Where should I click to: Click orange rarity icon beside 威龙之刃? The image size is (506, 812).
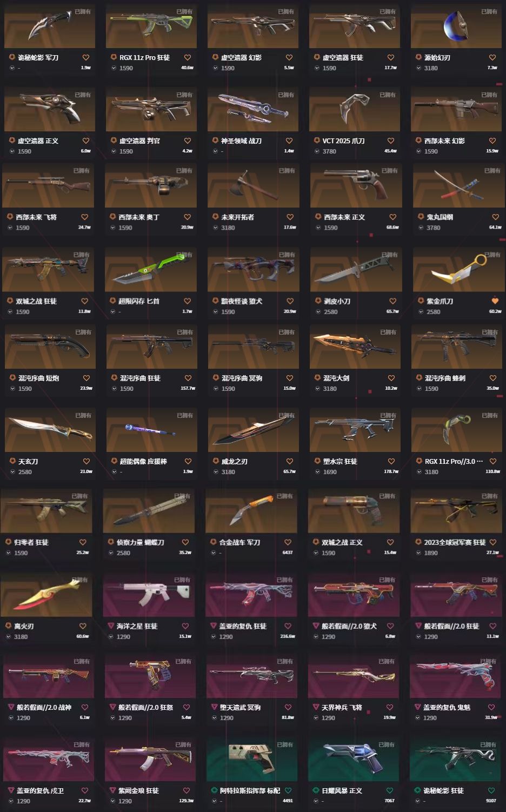(x=216, y=461)
